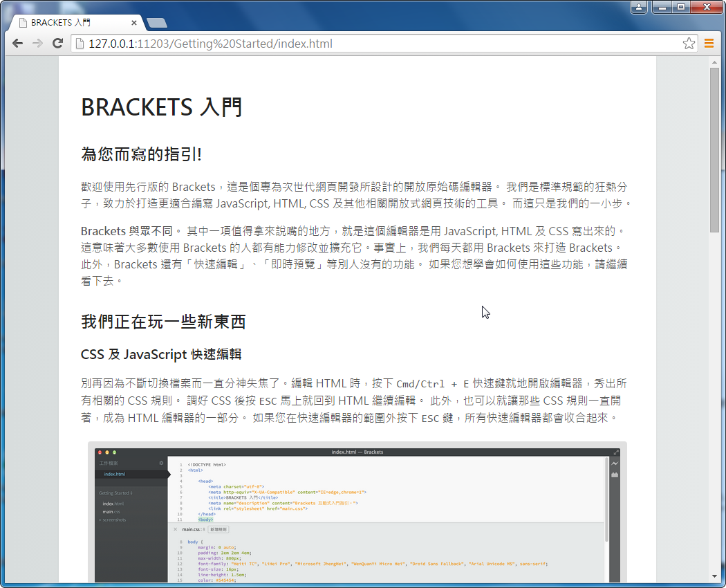Image resolution: width=726 pixels, height=588 pixels.
Task: Open a new tab with the new-tab button
Action: [x=157, y=23]
